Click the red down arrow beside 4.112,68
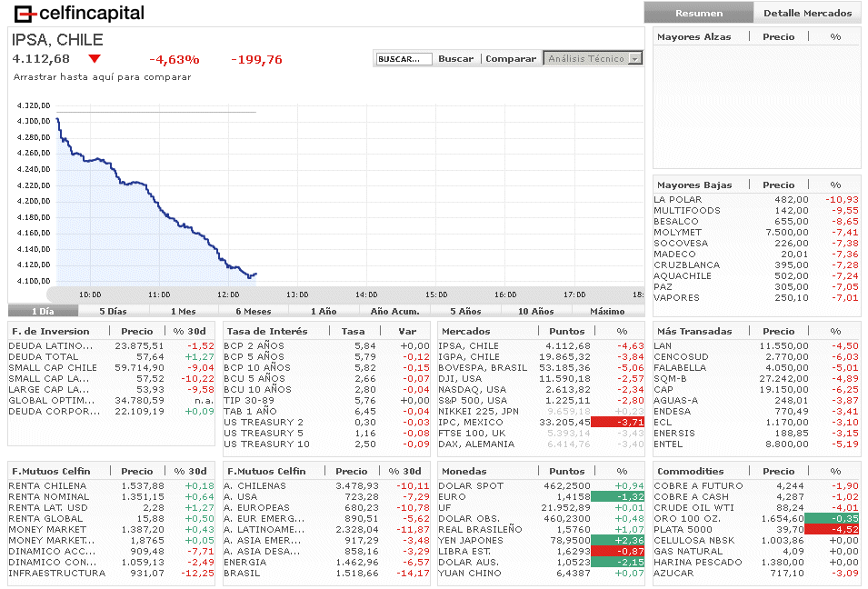 95,59
